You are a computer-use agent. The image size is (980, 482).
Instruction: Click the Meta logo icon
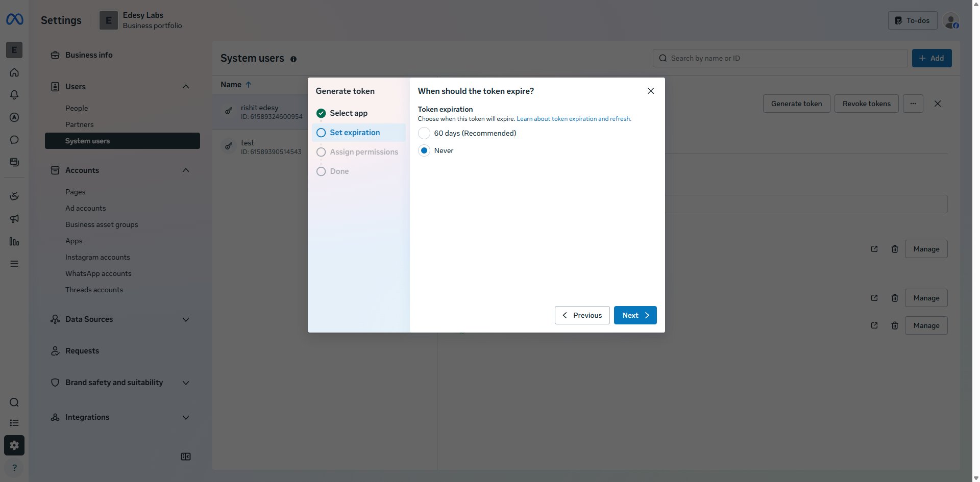[x=14, y=19]
